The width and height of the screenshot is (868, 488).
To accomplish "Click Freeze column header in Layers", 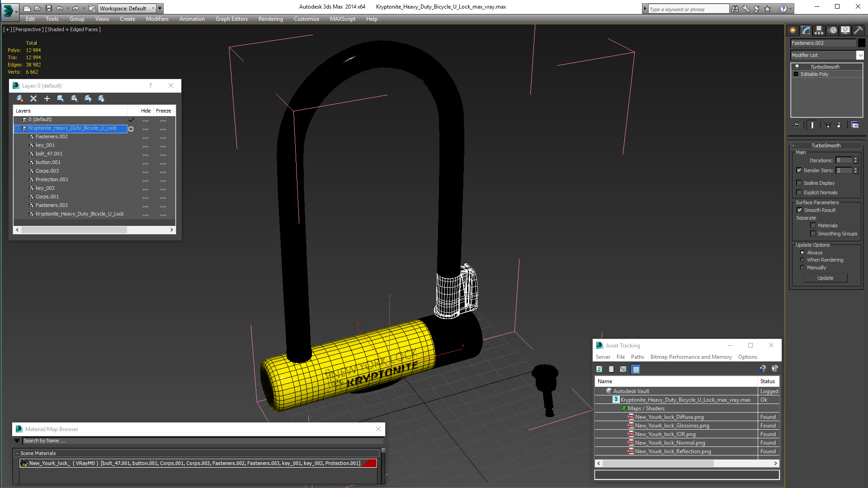I will [163, 111].
